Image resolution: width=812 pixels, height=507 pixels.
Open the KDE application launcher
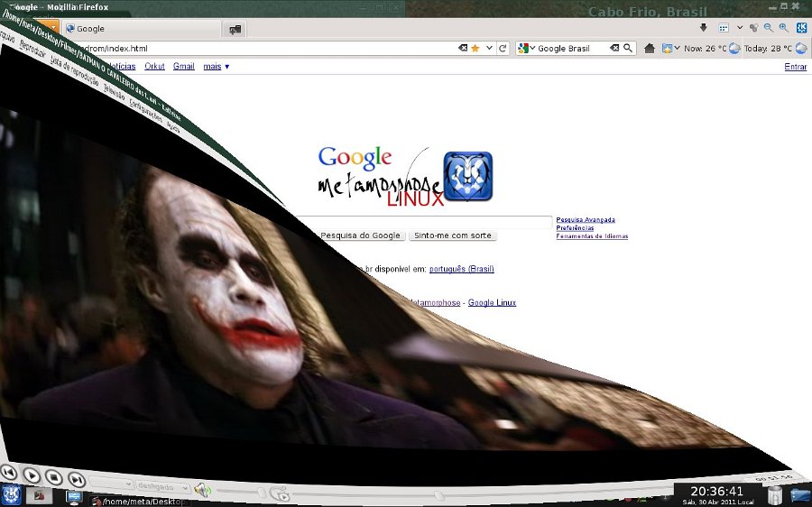point(11,495)
